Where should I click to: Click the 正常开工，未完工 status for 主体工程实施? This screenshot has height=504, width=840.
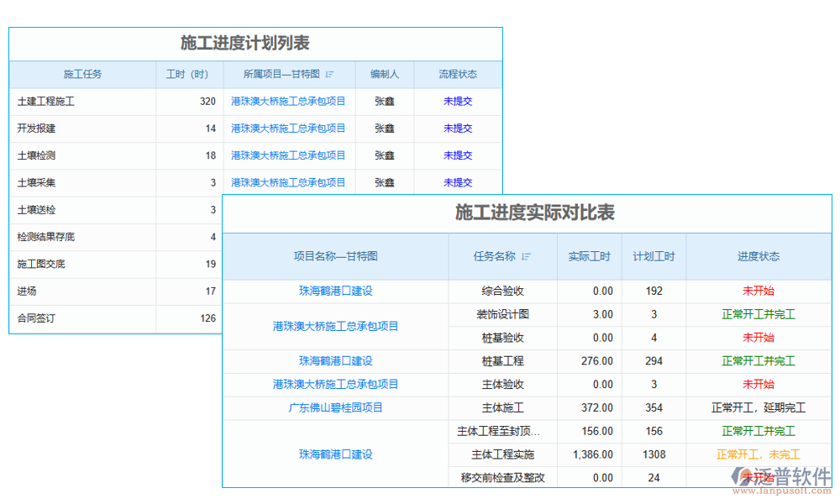[758, 454]
